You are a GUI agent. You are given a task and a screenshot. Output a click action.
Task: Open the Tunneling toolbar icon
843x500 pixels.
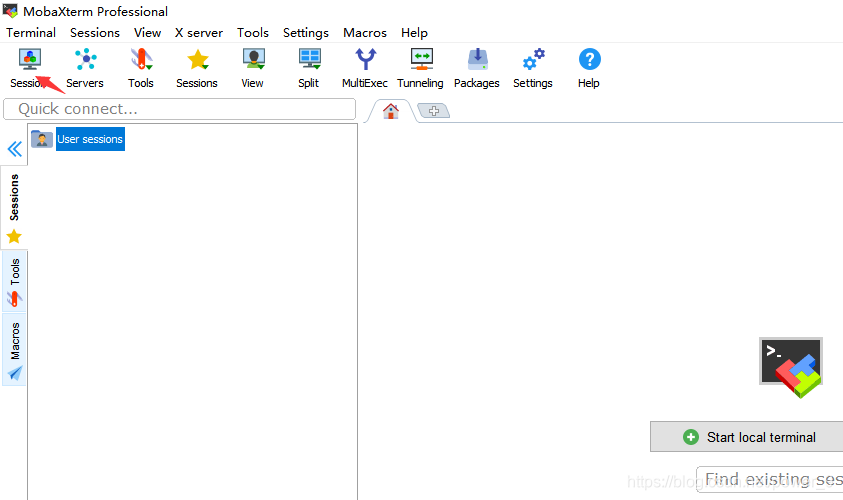click(x=422, y=59)
